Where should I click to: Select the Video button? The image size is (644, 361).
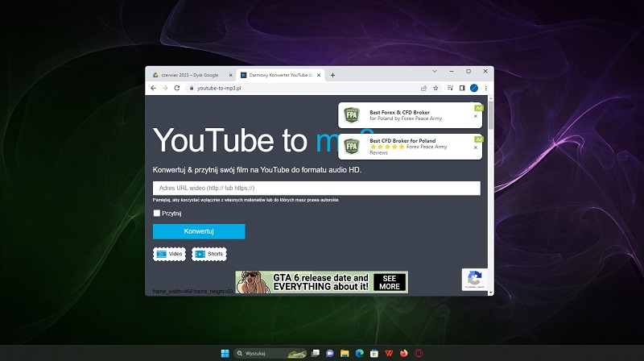coord(169,254)
